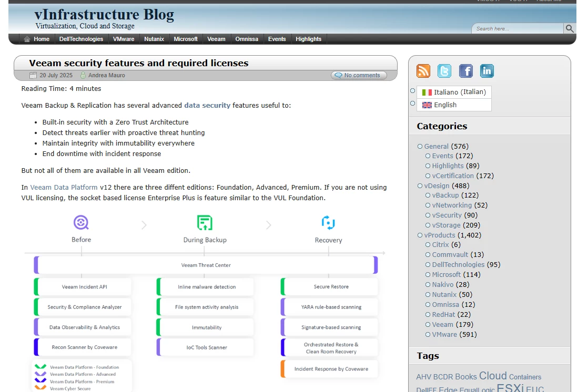The image size is (588, 392).
Task: Open the Events menu item
Action: coord(277,39)
